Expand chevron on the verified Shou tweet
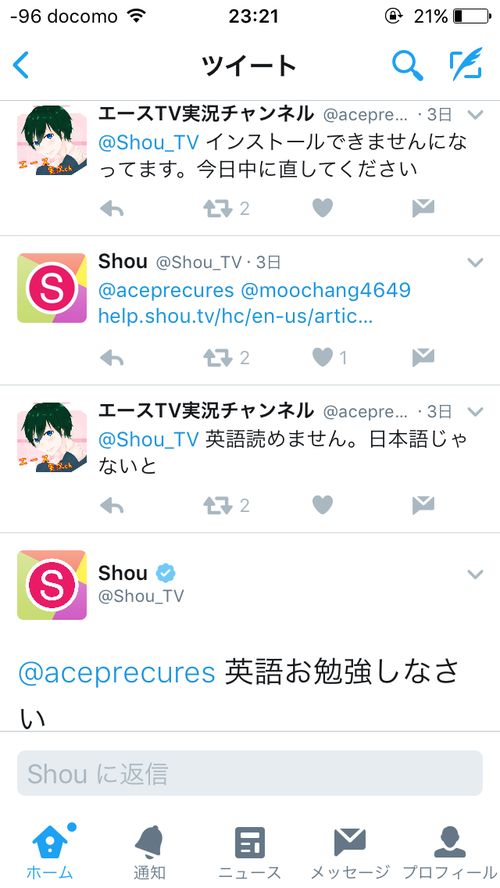Viewport: 500px width, 888px height. (475, 574)
